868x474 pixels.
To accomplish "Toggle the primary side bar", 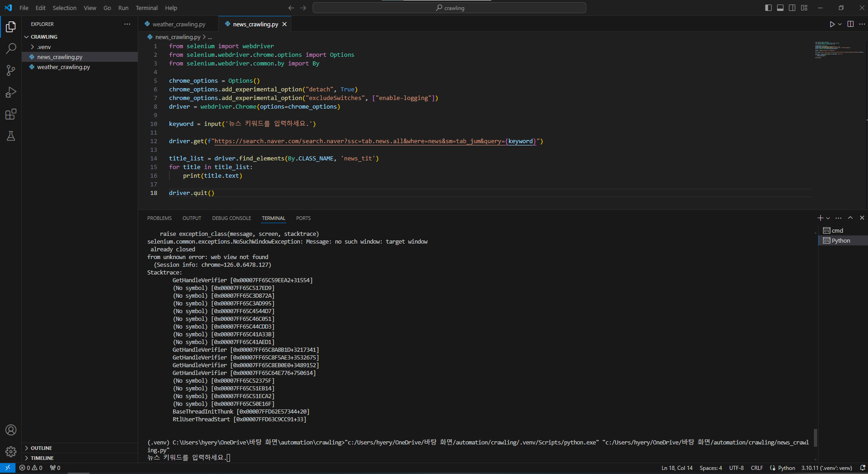I will pyautogui.click(x=768, y=8).
